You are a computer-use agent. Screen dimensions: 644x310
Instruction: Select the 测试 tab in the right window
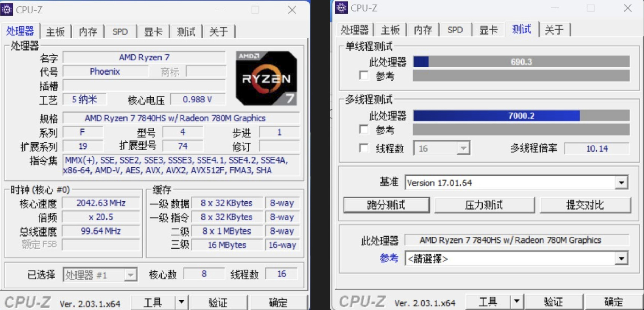coord(521,29)
